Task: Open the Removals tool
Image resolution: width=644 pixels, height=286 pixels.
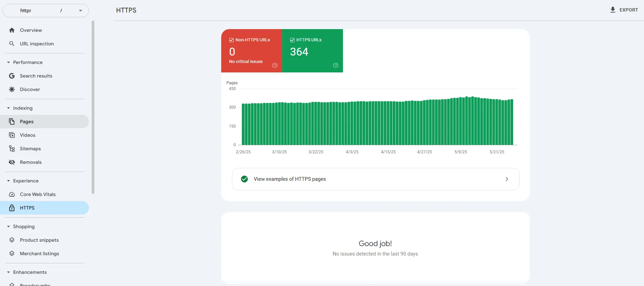Action: click(x=44, y=162)
